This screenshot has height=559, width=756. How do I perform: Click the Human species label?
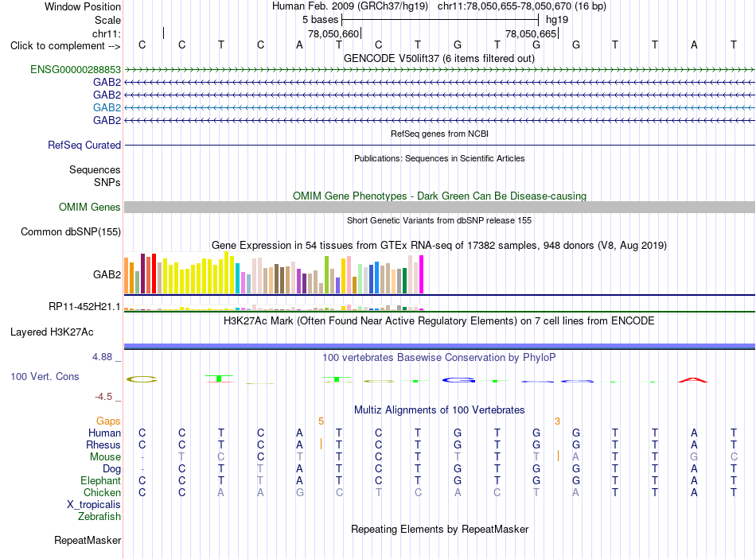[x=104, y=433]
